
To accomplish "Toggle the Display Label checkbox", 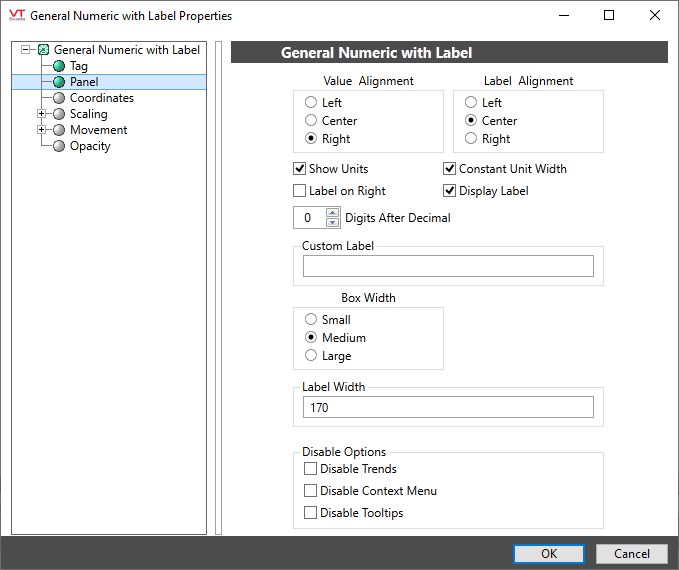I will point(449,191).
